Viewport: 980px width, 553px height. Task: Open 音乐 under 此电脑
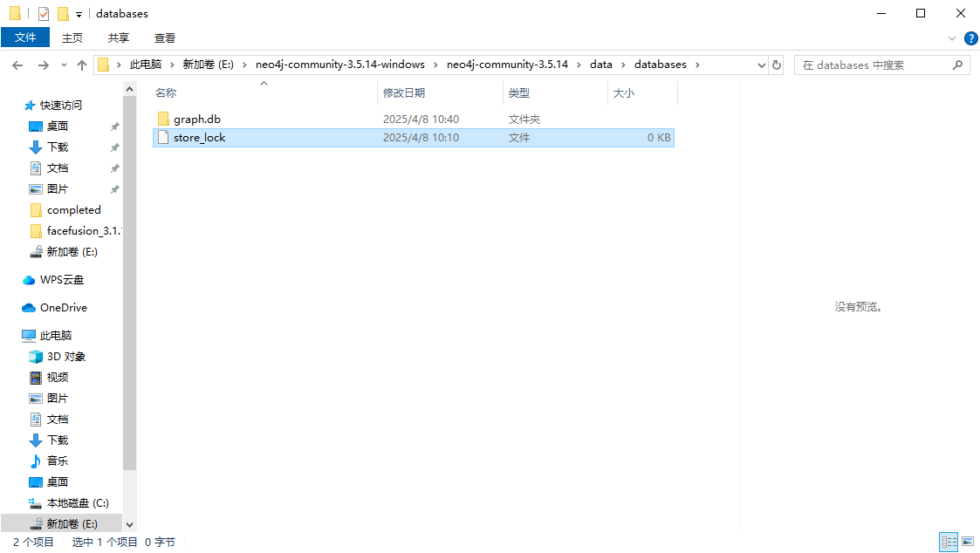58,461
